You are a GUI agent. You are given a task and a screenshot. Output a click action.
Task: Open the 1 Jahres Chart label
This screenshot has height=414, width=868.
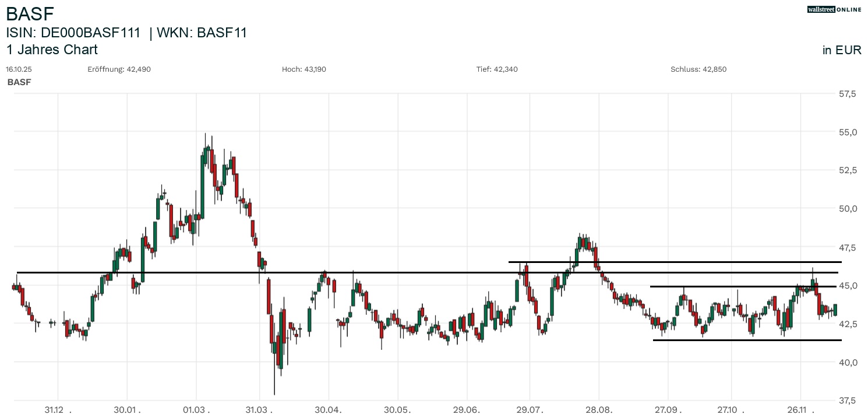point(52,50)
